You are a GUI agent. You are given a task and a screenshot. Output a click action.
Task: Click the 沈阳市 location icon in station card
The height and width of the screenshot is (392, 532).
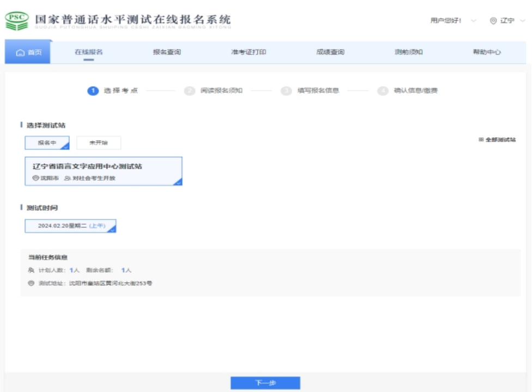(35, 178)
